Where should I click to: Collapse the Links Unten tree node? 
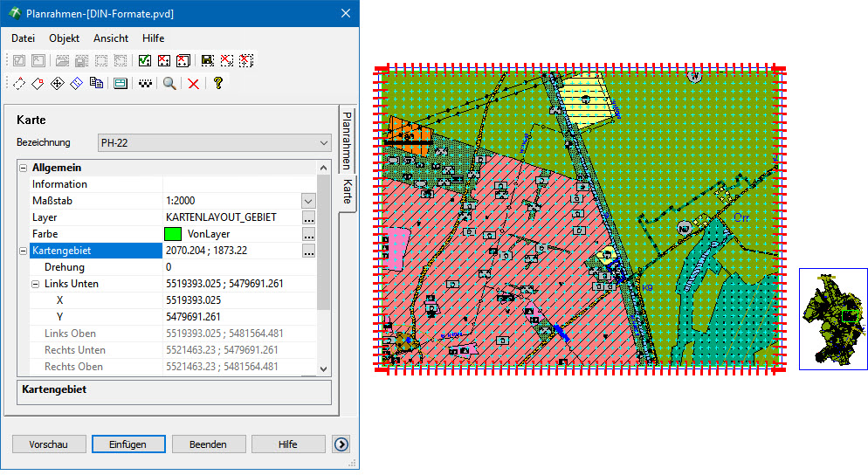point(36,284)
